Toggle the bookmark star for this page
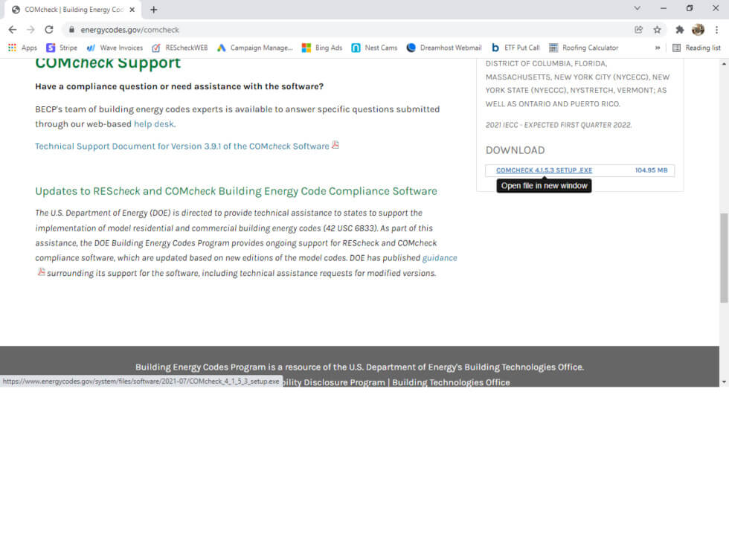729x560 pixels. click(655, 30)
